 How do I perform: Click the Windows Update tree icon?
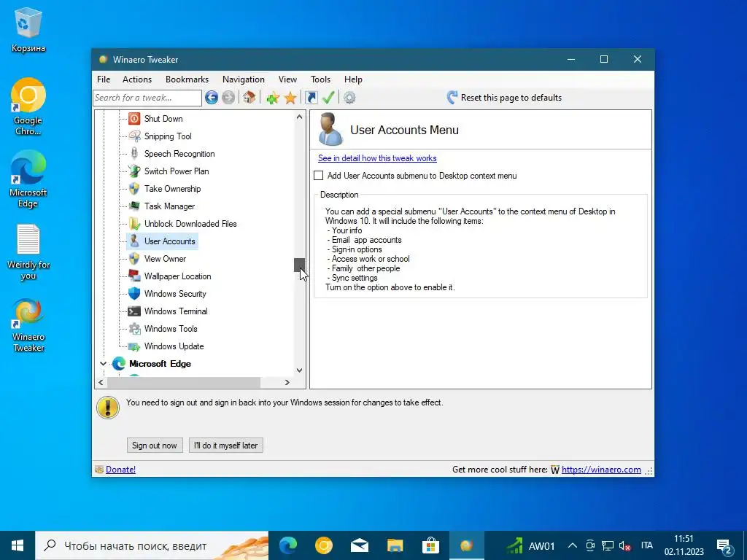(134, 346)
